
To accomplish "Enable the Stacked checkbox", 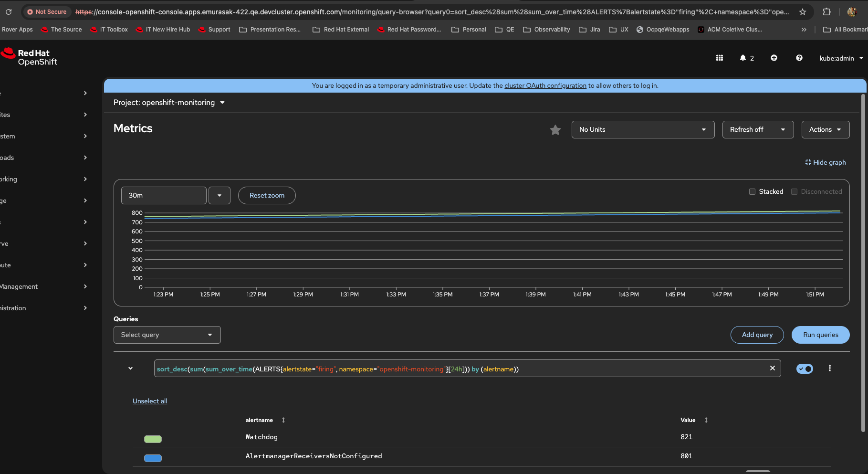I will click(x=752, y=191).
